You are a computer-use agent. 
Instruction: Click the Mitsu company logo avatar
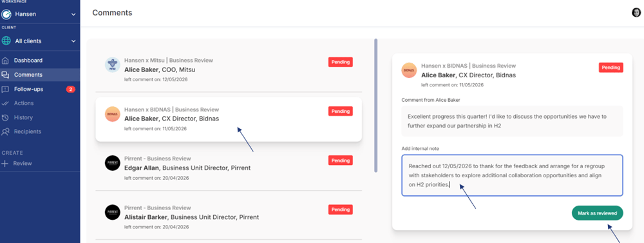(112, 64)
